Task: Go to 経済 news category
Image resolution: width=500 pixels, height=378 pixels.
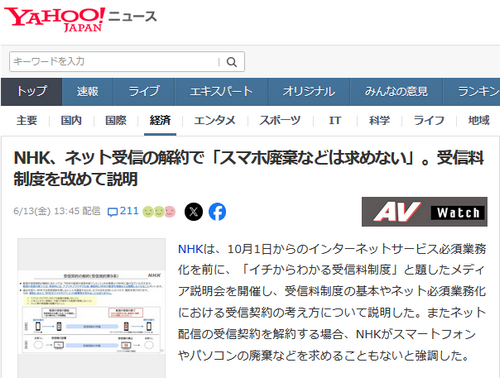Action: [160, 120]
